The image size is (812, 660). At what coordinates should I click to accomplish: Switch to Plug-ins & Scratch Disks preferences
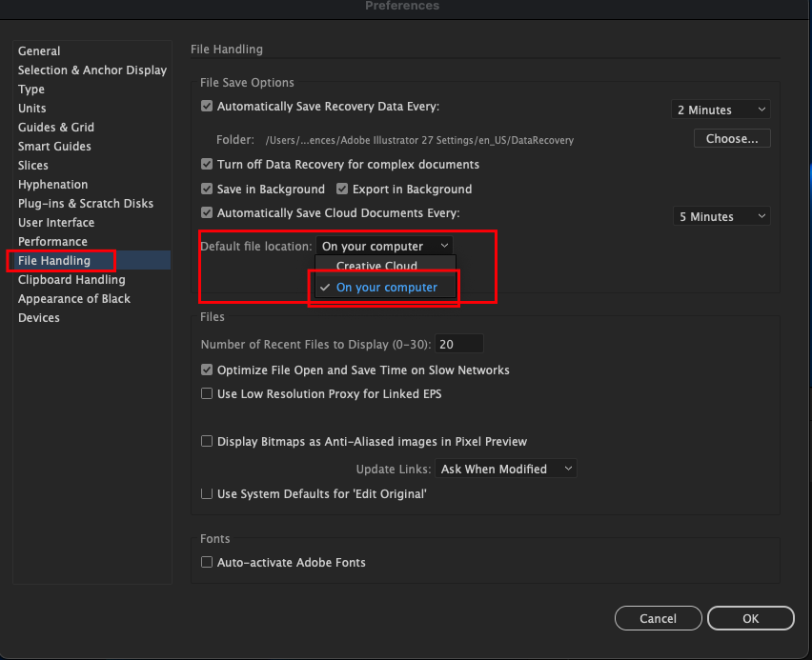pyautogui.click(x=86, y=203)
